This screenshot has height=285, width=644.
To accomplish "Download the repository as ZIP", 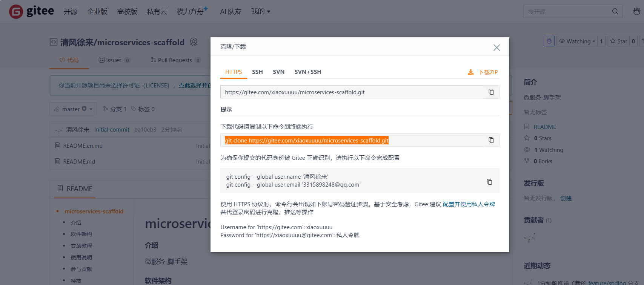I will pos(483,72).
